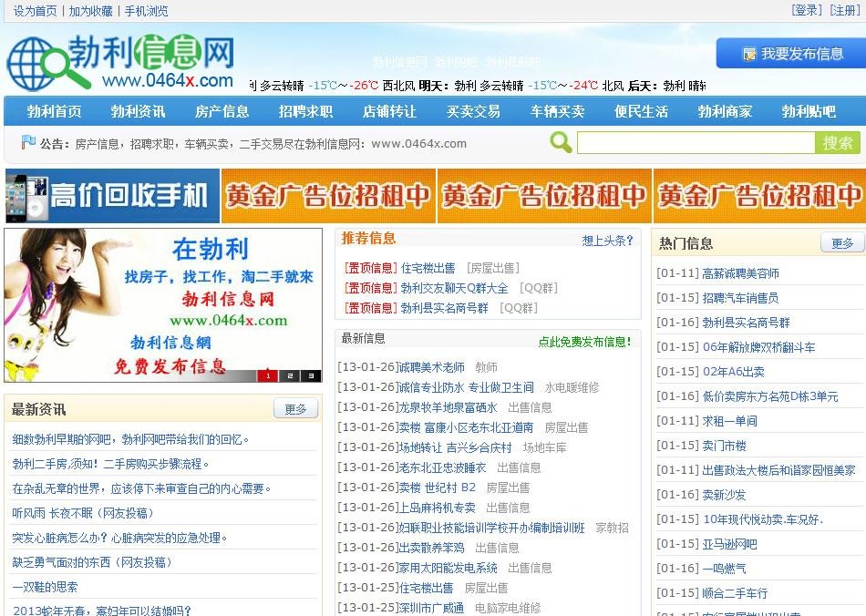Select slideshow page 2 indicator

(x=289, y=376)
